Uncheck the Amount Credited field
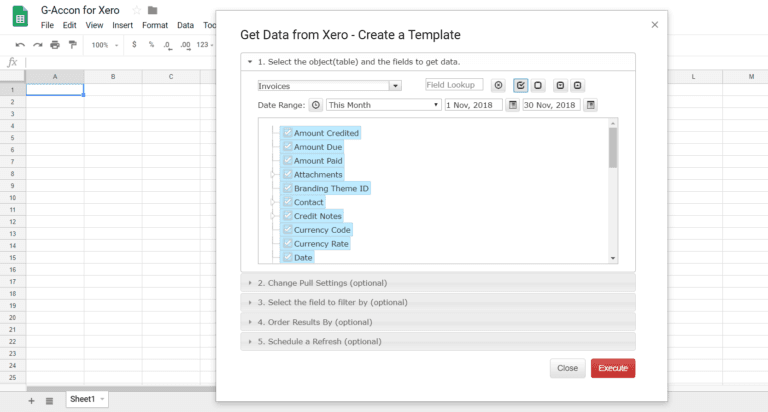768x412 pixels. [x=288, y=133]
